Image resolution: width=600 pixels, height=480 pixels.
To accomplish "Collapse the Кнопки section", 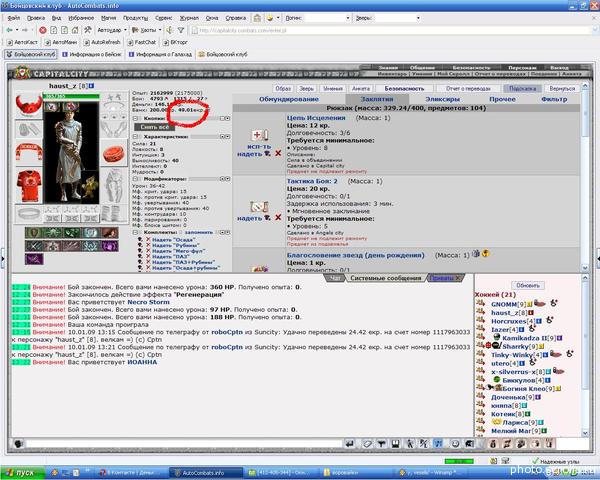I will pyautogui.click(x=135, y=119).
